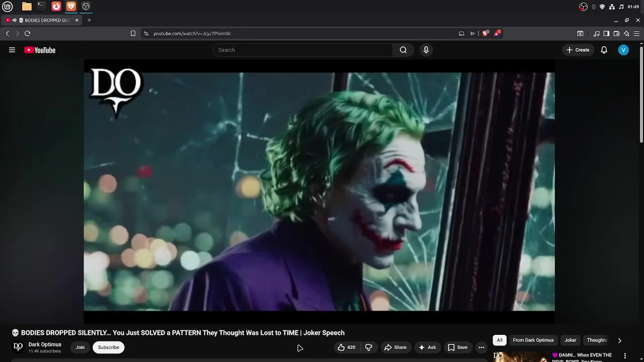This screenshot has height=362, width=644.
Task: Click the Join membership button
Action: coord(80,347)
